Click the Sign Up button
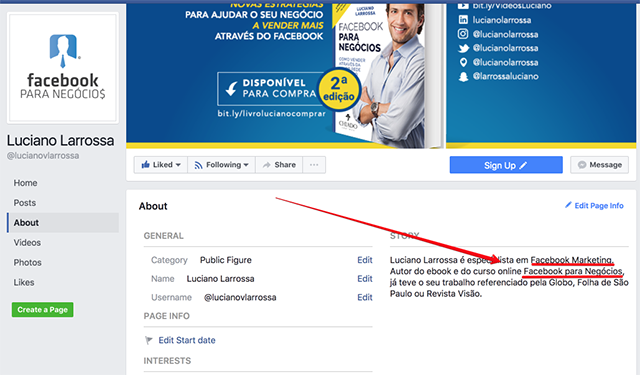640x375 pixels. coord(506,165)
